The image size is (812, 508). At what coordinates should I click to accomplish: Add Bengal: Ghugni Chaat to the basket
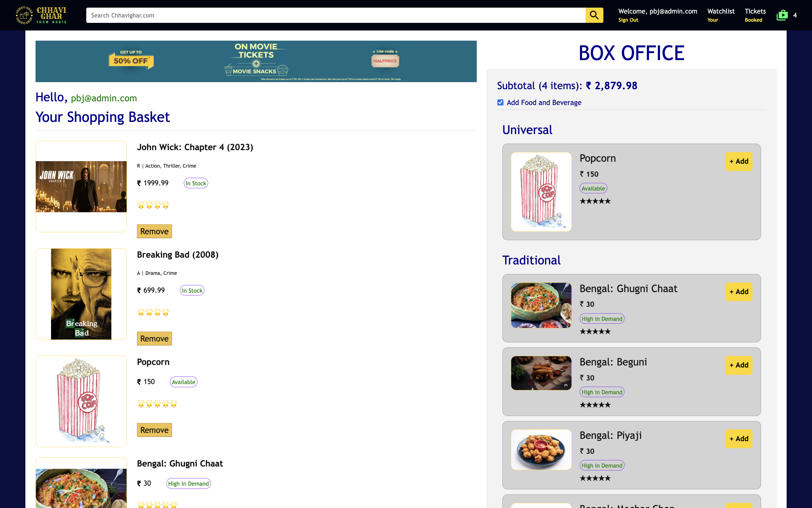pos(738,292)
